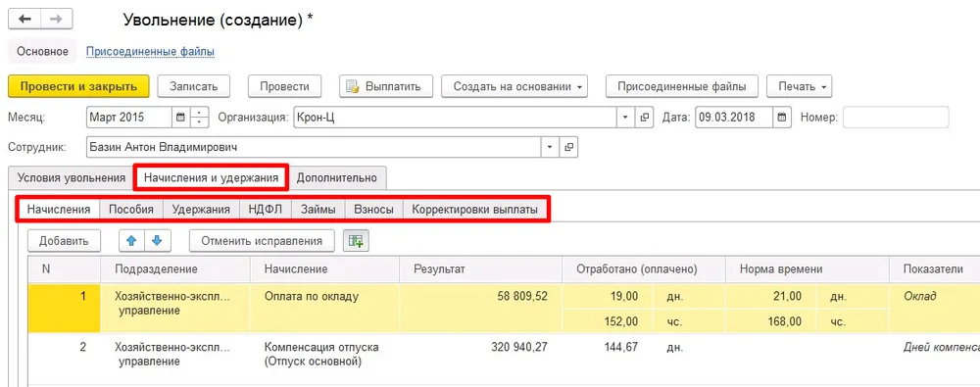Image resolution: width=980 pixels, height=387 pixels.
Task: Click the Результат column header
Action: (480, 268)
